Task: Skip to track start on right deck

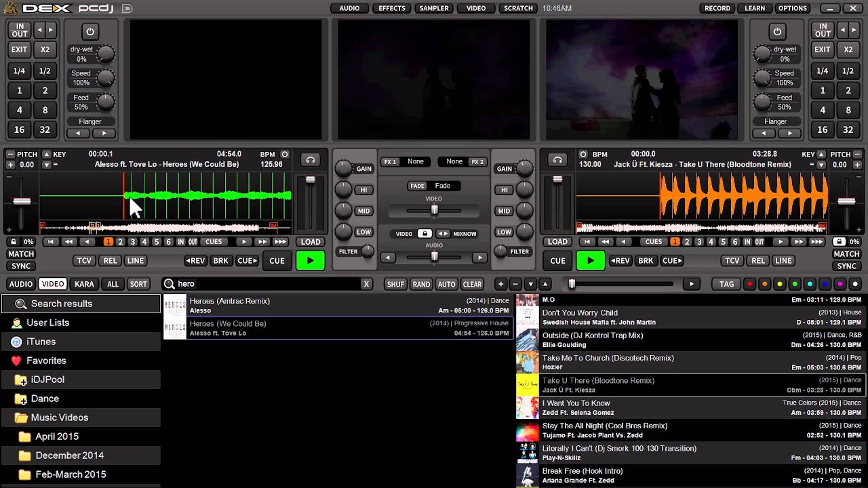Action: pos(588,242)
